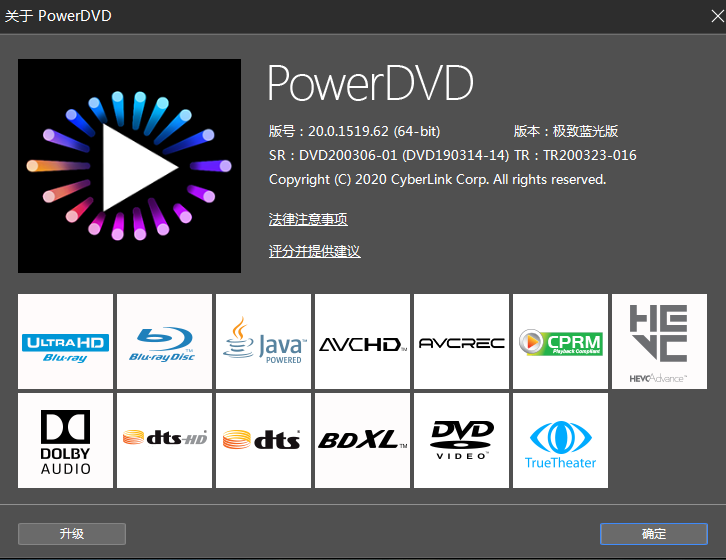Click the PowerDVD play logo image
726x560 pixels.
click(129, 166)
